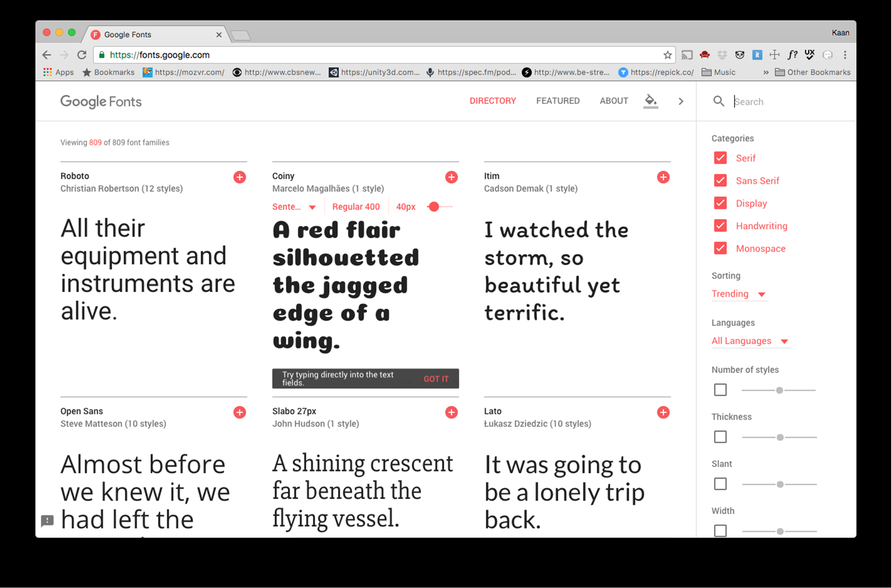This screenshot has width=892, height=588.
Task: Uncheck the Sans Serif category checkbox
Action: tap(720, 180)
